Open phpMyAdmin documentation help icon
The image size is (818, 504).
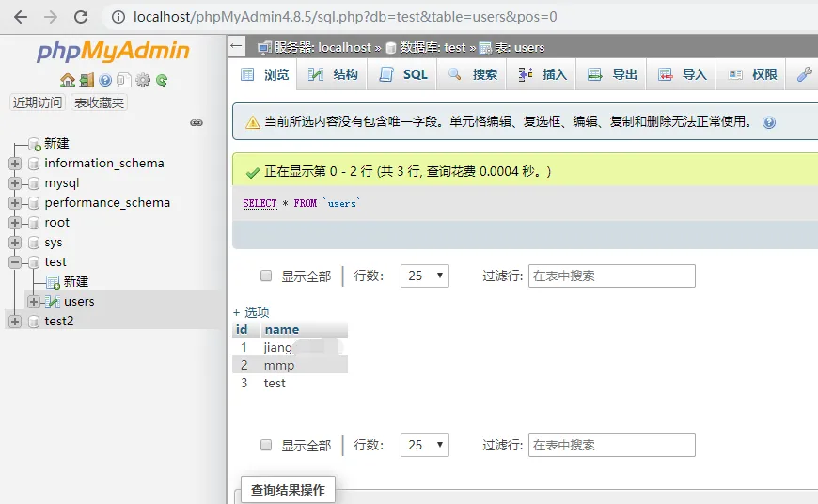pos(105,80)
